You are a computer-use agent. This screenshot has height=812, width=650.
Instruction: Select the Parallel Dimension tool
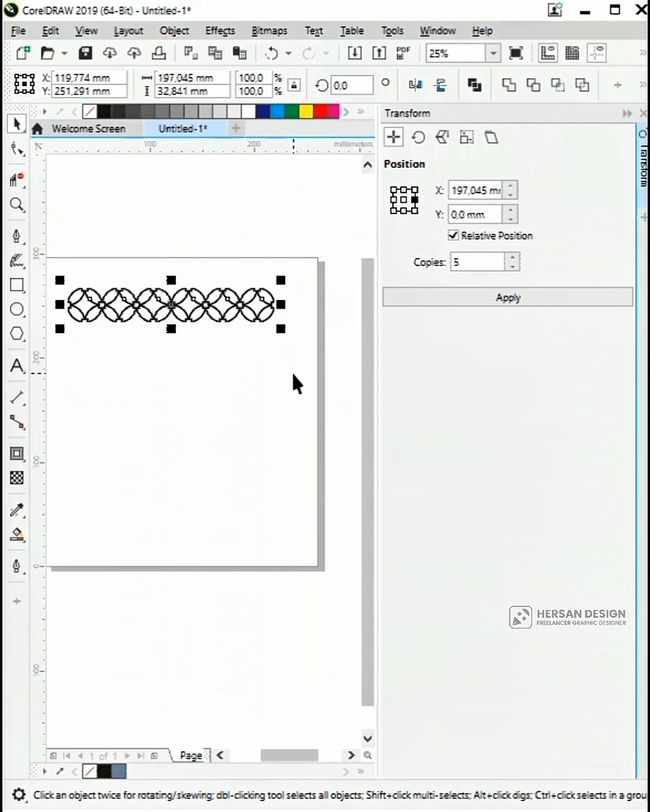[17, 398]
